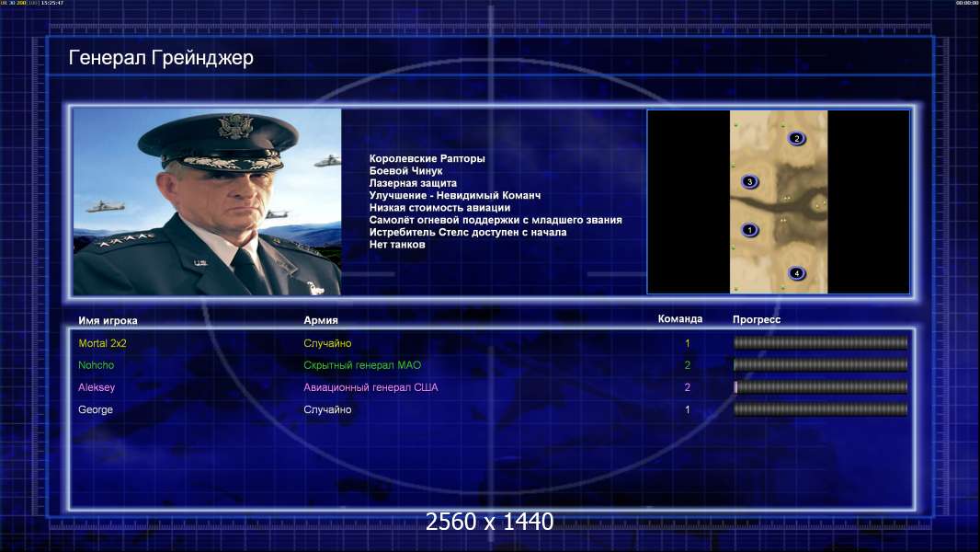
Task: Click 'Случайно' army for George
Action: 327,410
